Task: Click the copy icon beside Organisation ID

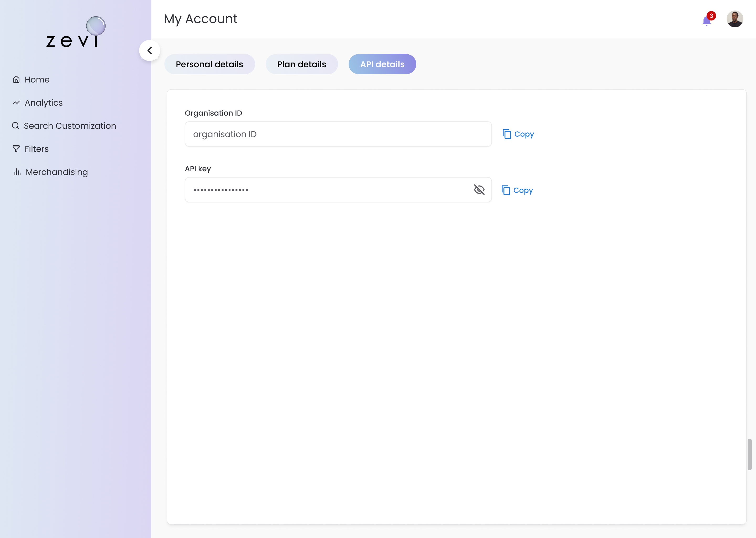Action: 507,134
